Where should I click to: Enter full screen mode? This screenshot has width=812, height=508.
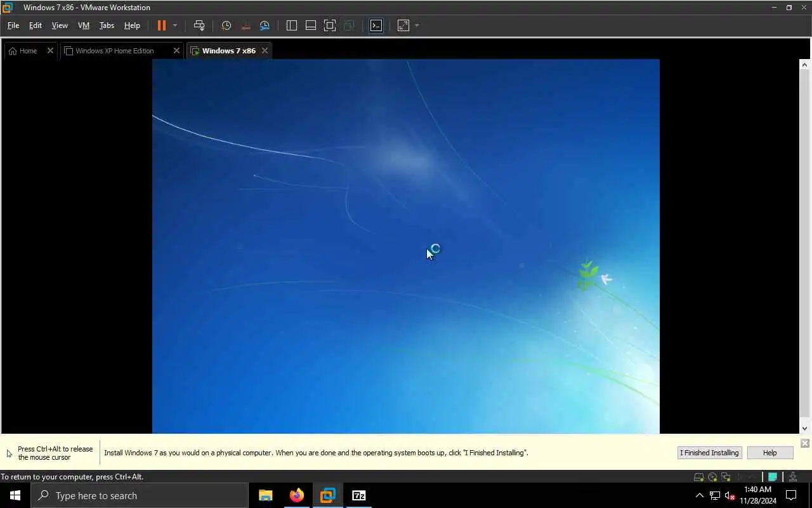point(330,25)
